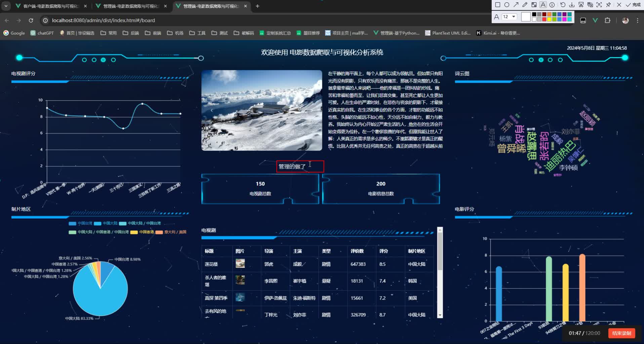Viewport: 644px width, 344px height.
Task: Close the active 管理端 tab
Action: [246, 6]
